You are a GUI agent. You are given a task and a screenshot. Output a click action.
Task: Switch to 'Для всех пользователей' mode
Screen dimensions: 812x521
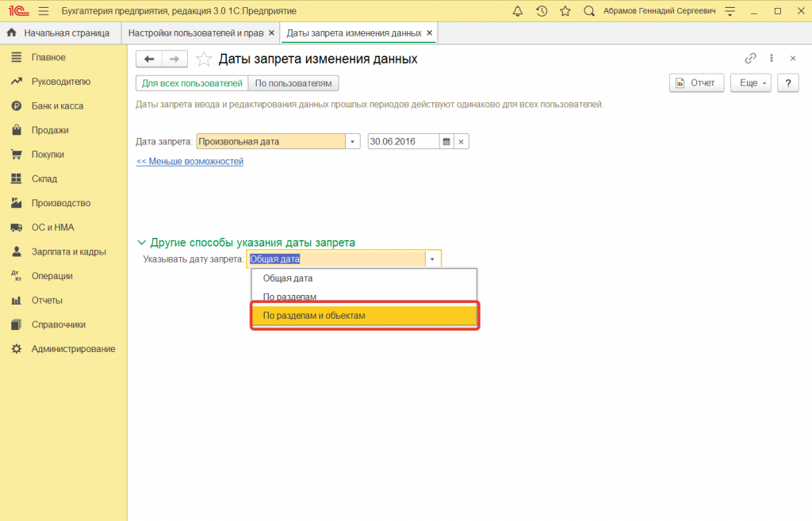pyautogui.click(x=192, y=83)
